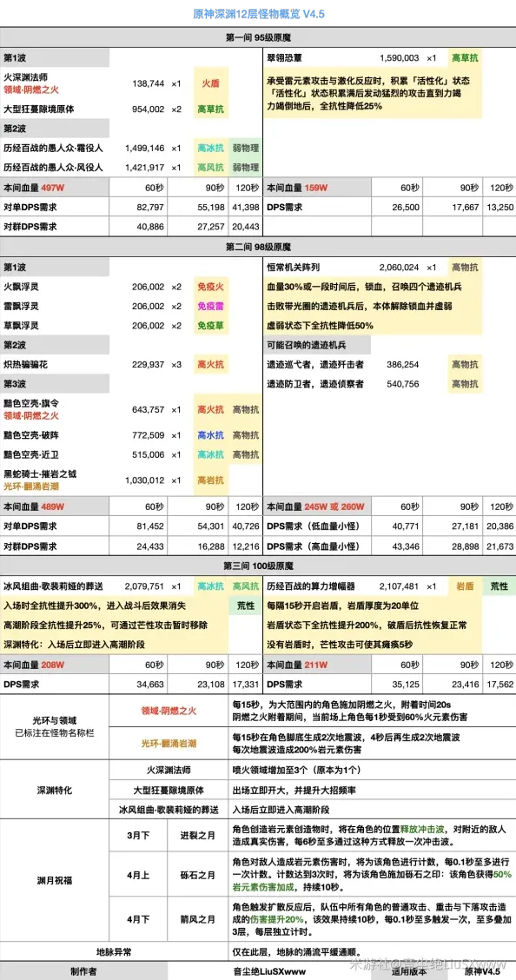The width and height of the screenshot is (516, 980).
Task: Click the HP value '229,937'
Action: click(x=148, y=364)
